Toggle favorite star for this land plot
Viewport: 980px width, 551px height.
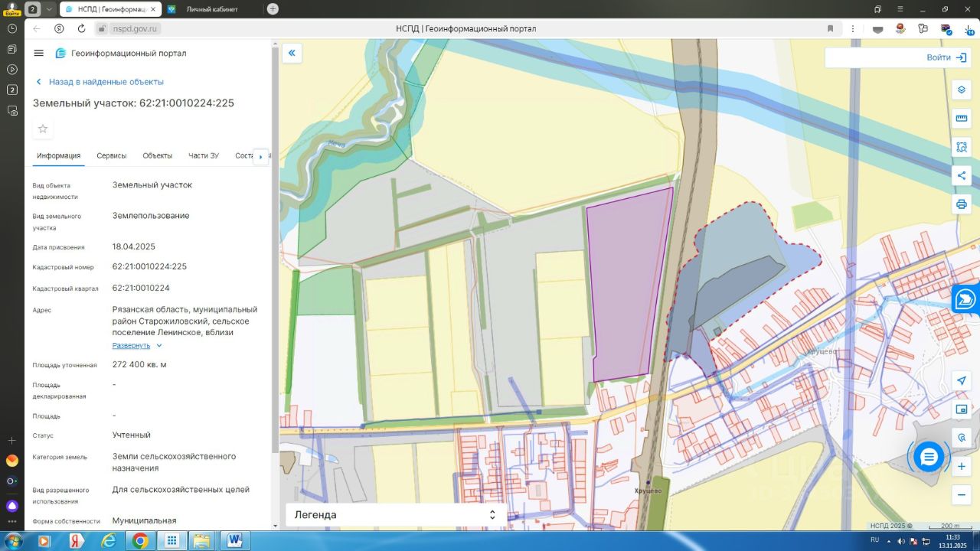(43, 129)
